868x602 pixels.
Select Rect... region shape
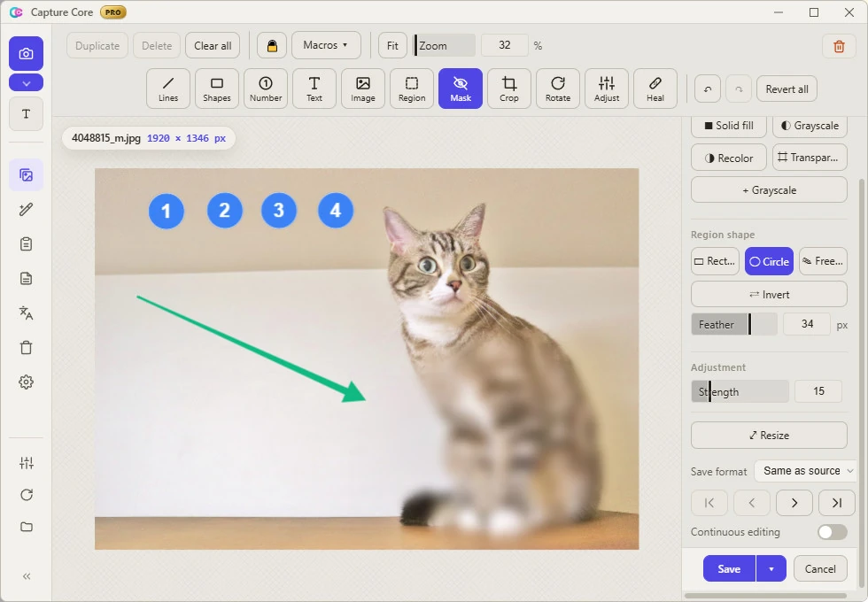click(x=715, y=261)
